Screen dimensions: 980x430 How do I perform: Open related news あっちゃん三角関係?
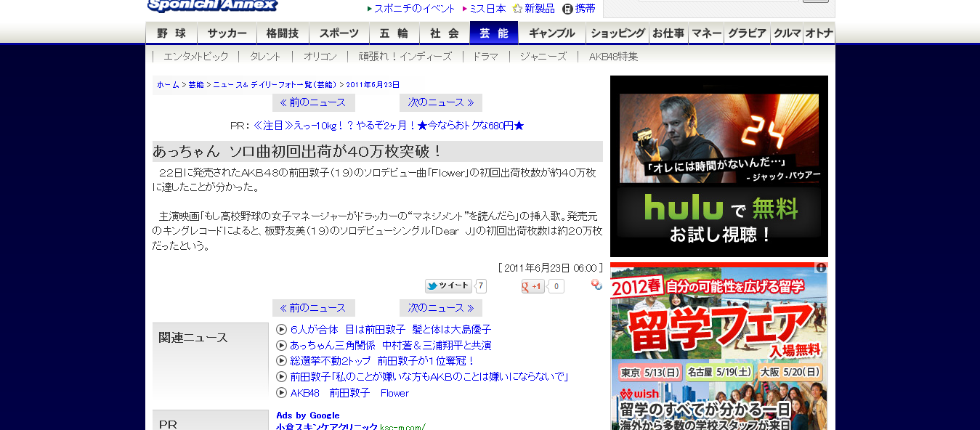pyautogui.click(x=391, y=346)
